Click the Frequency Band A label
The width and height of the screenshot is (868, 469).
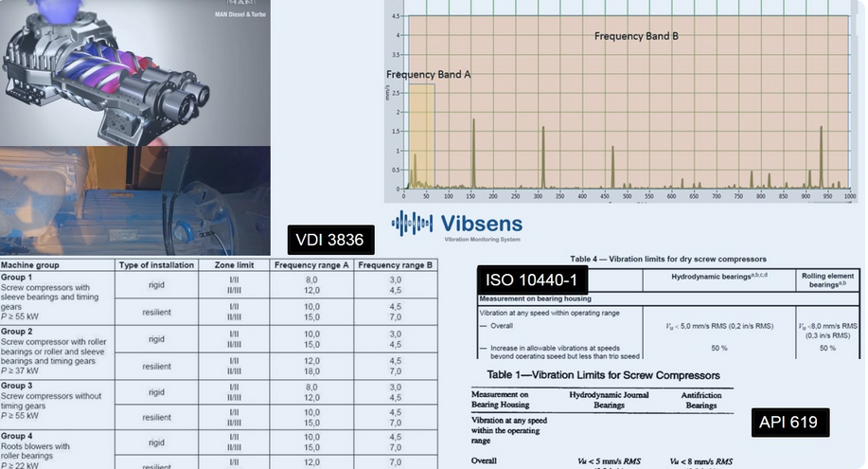click(428, 74)
